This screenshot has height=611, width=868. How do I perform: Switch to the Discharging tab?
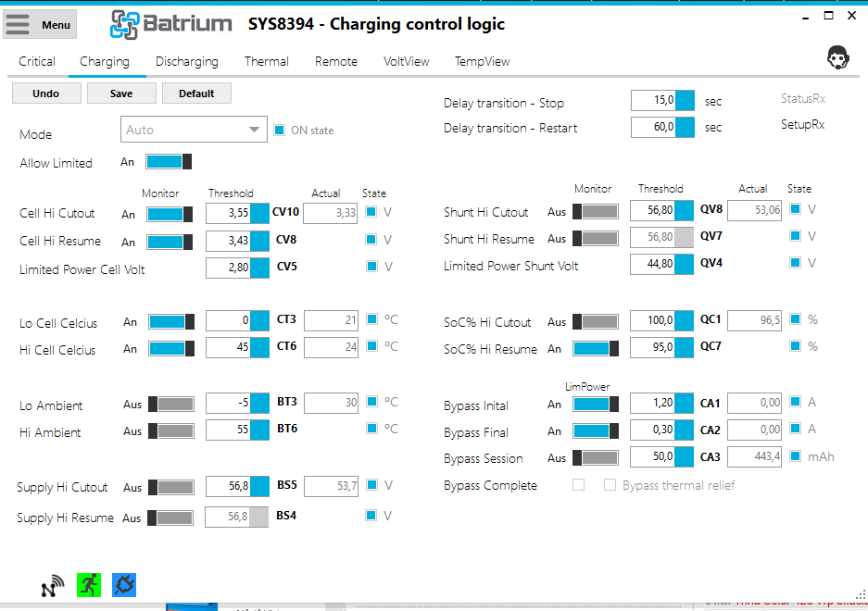pos(186,62)
